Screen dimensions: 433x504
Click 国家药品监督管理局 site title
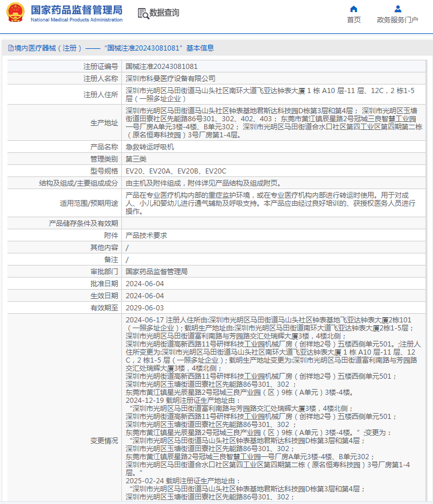76,10
